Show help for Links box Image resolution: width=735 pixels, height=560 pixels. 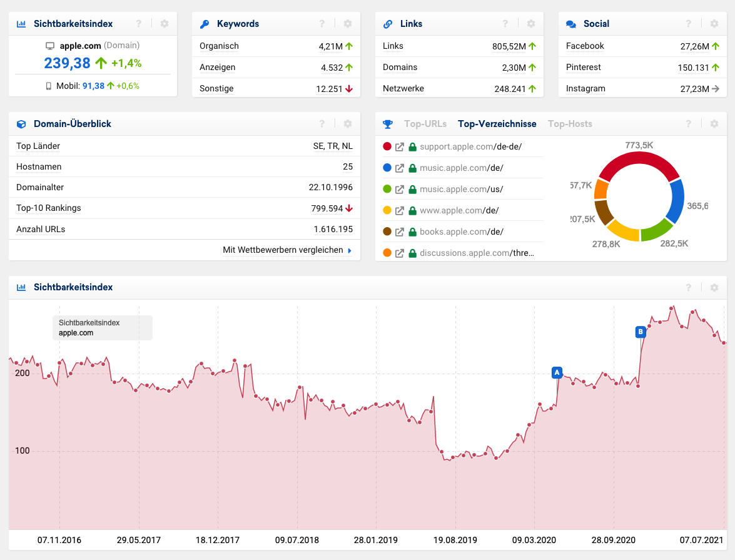pyautogui.click(x=505, y=23)
